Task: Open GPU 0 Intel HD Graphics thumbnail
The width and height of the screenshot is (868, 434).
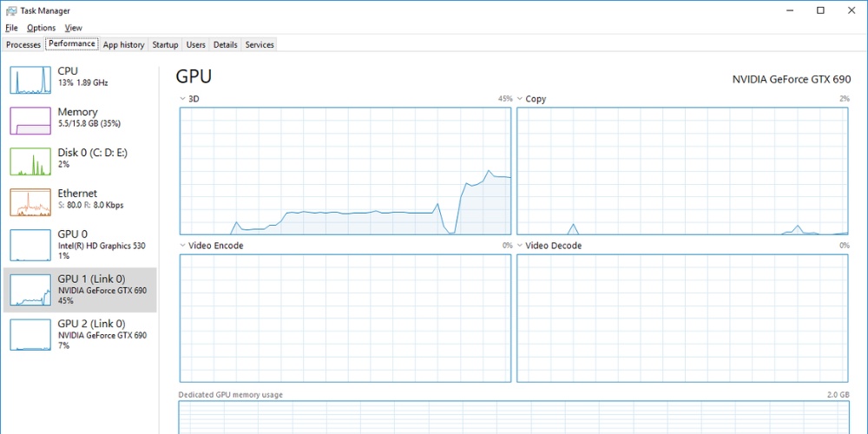Action: click(31, 245)
